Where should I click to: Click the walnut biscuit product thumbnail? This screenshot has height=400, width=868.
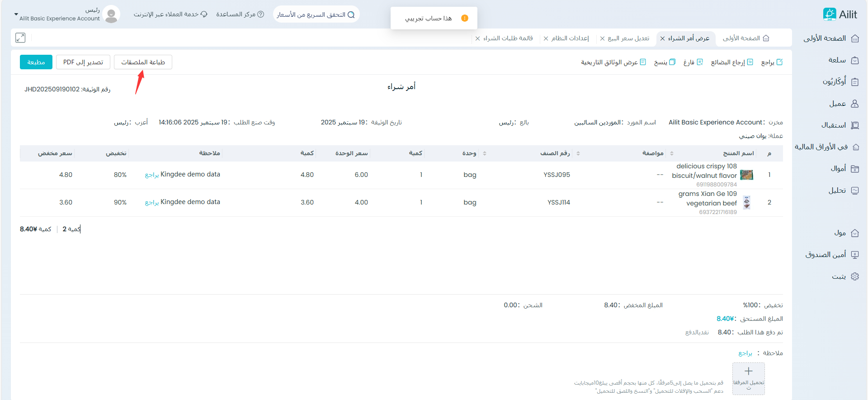tap(746, 175)
